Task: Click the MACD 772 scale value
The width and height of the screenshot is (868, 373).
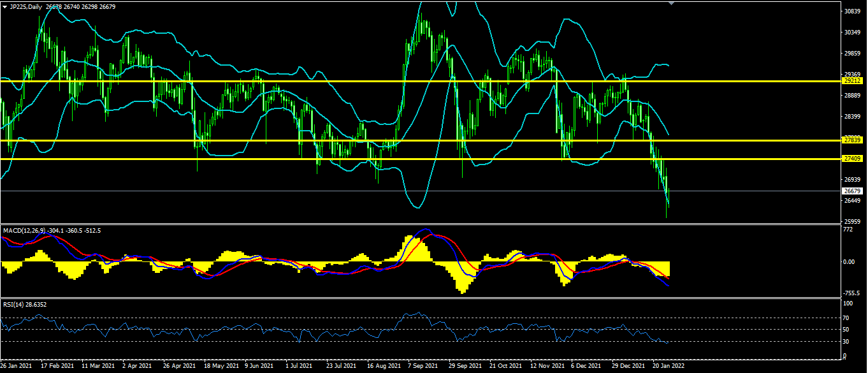Action: click(848, 230)
